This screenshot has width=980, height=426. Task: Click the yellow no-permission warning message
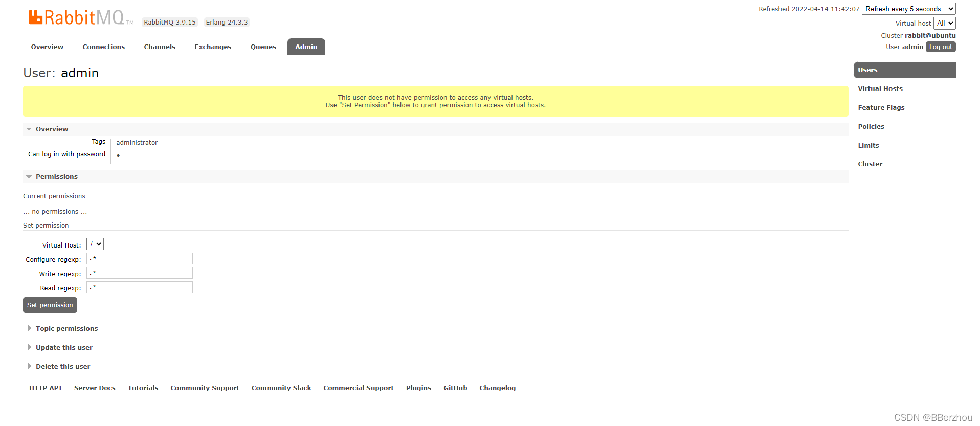[436, 101]
